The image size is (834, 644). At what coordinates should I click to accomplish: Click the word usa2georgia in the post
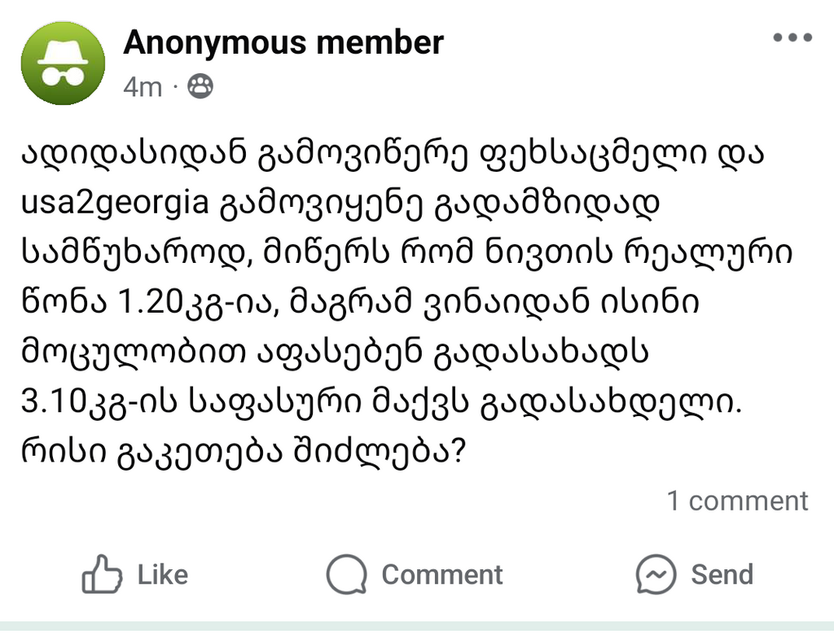tap(115, 204)
